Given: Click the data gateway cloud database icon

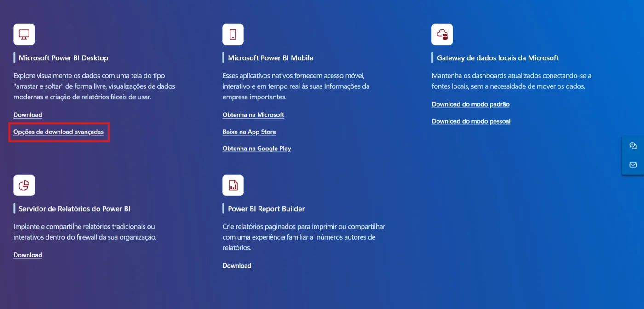Looking at the screenshot, I should pyautogui.click(x=442, y=34).
